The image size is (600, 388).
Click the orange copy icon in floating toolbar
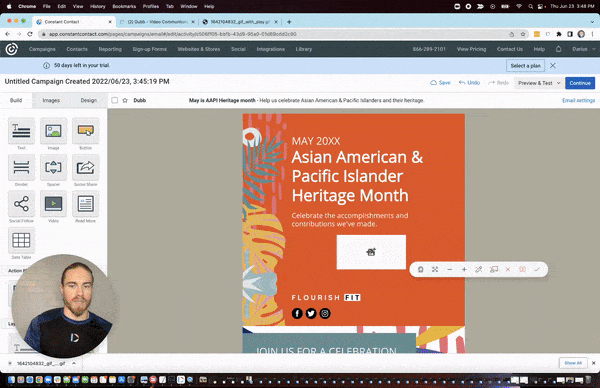(522, 269)
